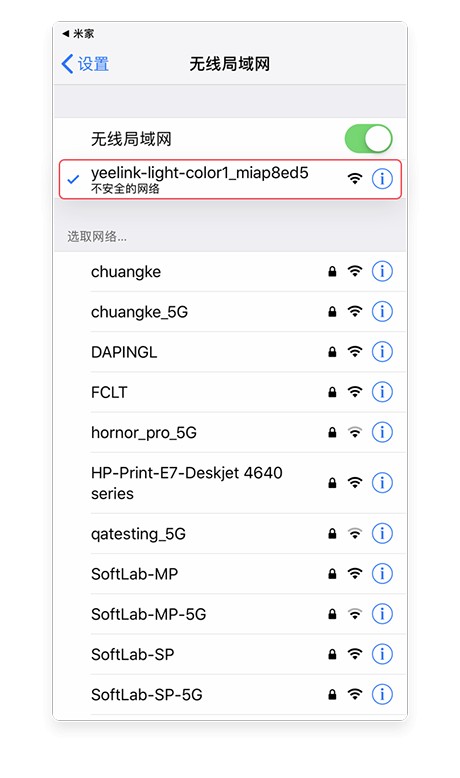Join the SoftLab-MP-5G network
The height and width of the screenshot is (778, 460).
click(x=230, y=614)
